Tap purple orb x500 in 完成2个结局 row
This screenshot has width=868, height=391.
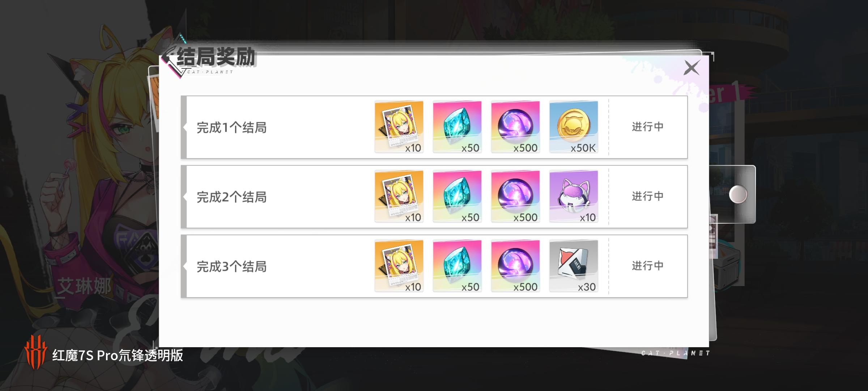pyautogui.click(x=515, y=196)
